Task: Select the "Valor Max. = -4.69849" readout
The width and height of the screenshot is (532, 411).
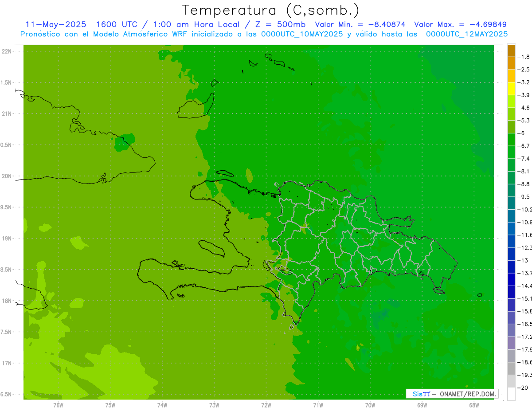Action: pos(460,24)
